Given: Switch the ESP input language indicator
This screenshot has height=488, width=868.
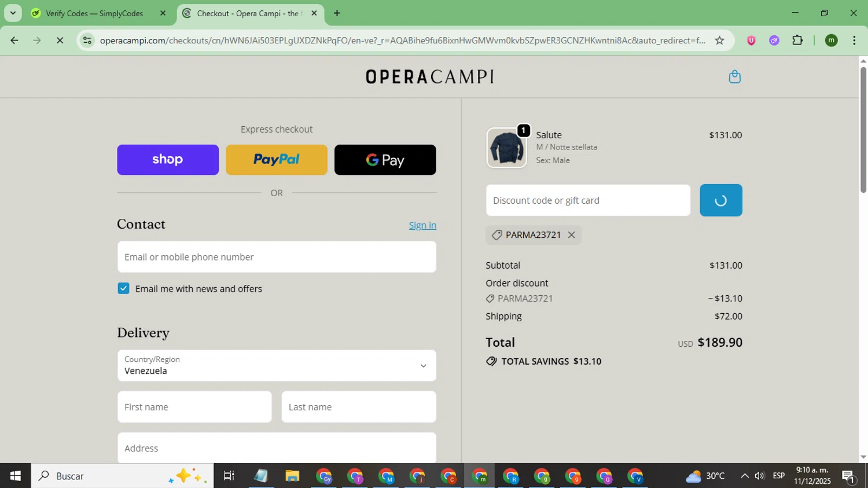Looking at the screenshot, I should 779,476.
